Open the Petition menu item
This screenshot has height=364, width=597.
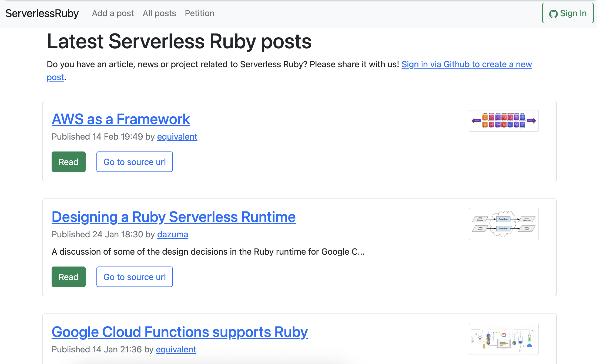199,13
